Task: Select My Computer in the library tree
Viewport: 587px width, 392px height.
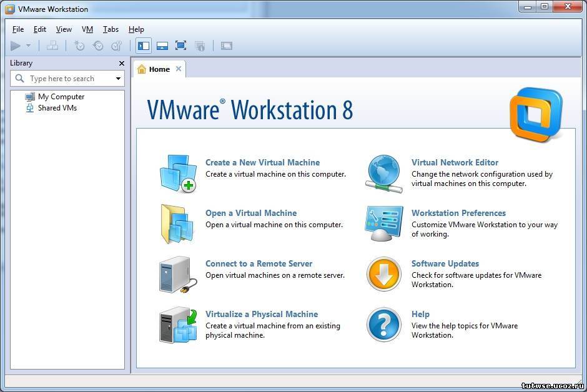Action: pos(61,97)
